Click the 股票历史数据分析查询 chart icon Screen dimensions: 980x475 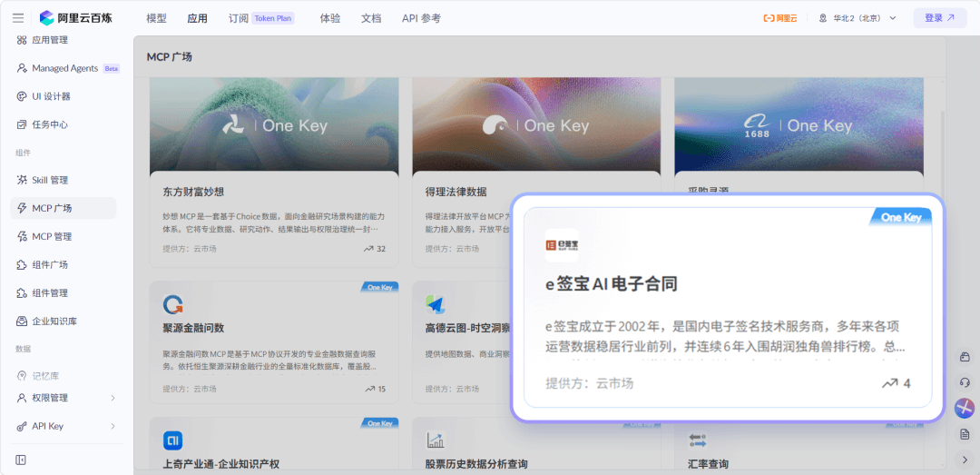(435, 440)
